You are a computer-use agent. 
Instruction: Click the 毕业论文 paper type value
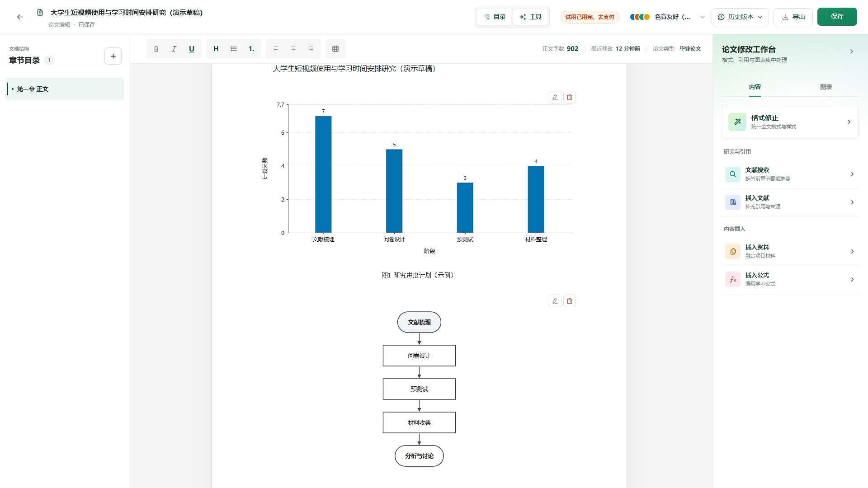point(690,49)
